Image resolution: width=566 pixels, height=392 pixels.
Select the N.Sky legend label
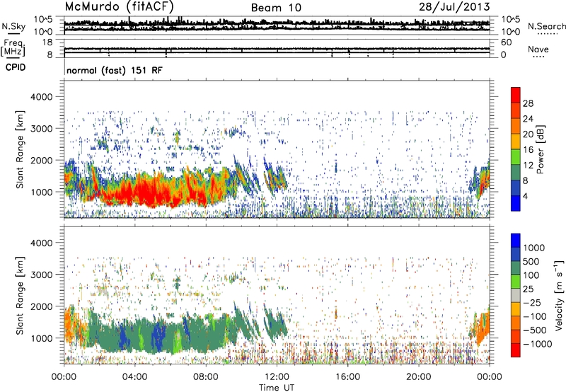tap(13, 26)
